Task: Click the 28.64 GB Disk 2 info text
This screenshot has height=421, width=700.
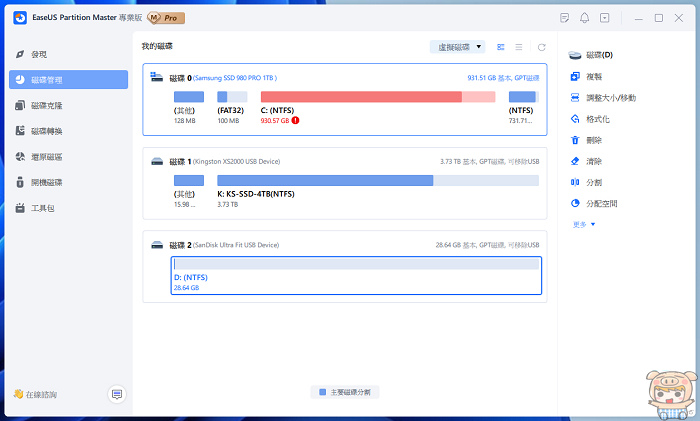Action: click(x=487, y=245)
